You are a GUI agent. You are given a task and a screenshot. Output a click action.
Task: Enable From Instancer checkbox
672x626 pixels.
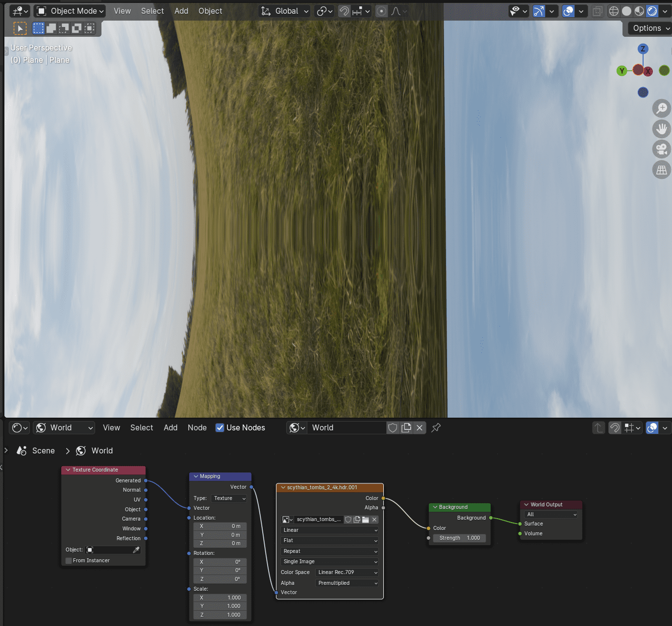(69, 560)
